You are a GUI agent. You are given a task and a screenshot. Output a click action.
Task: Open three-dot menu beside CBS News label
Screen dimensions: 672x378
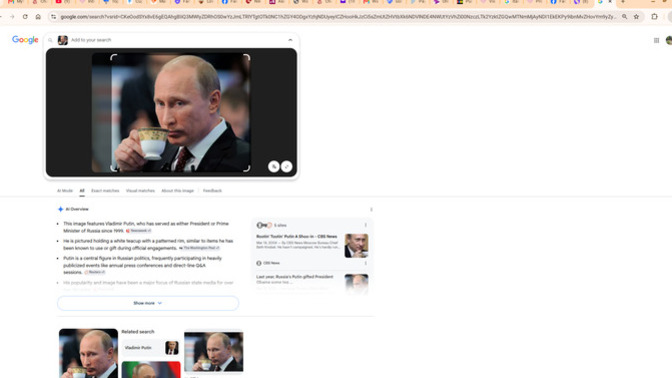pyautogui.click(x=366, y=263)
